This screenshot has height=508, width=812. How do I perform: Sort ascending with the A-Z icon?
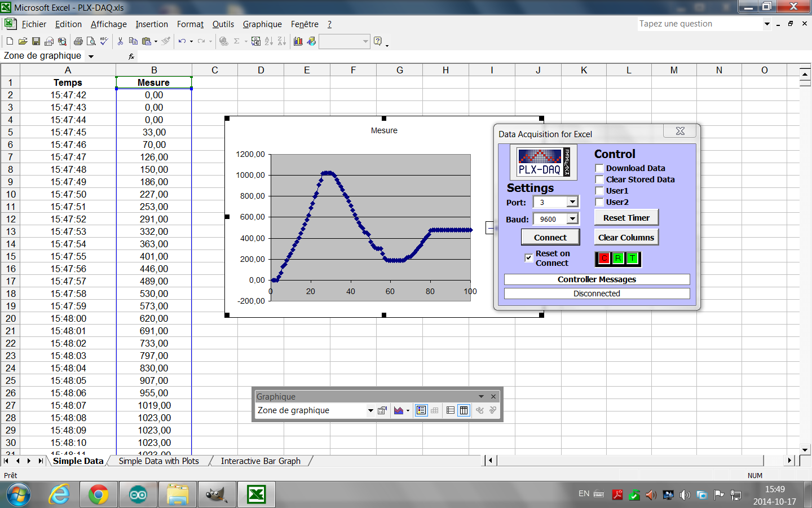click(268, 41)
